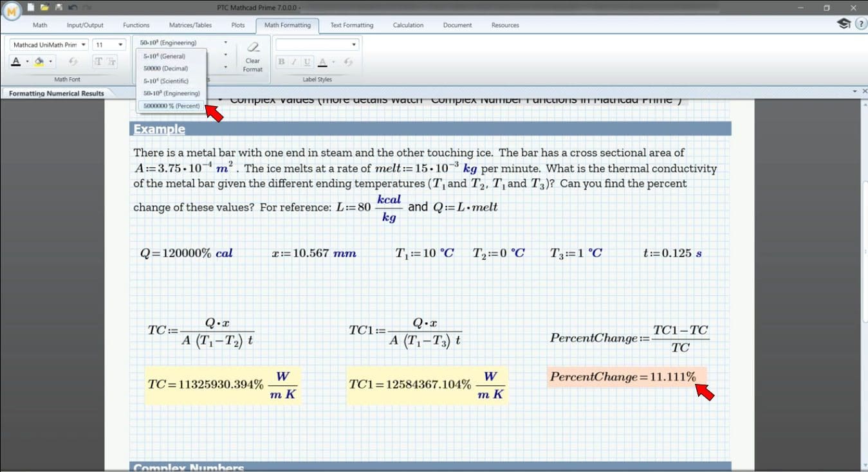This screenshot has width=868, height=472.
Task: Toggle Underline in Label Styles
Action: click(307, 62)
